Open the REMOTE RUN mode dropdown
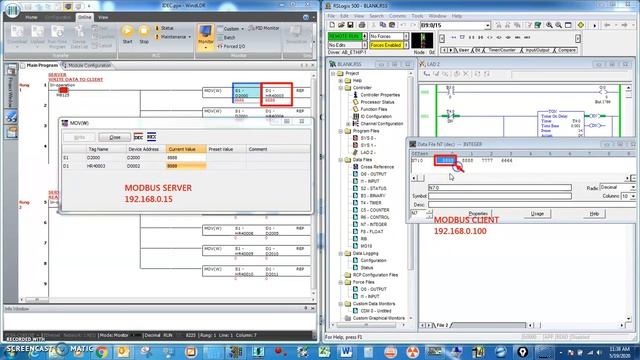640x360 pixels. [364, 36]
